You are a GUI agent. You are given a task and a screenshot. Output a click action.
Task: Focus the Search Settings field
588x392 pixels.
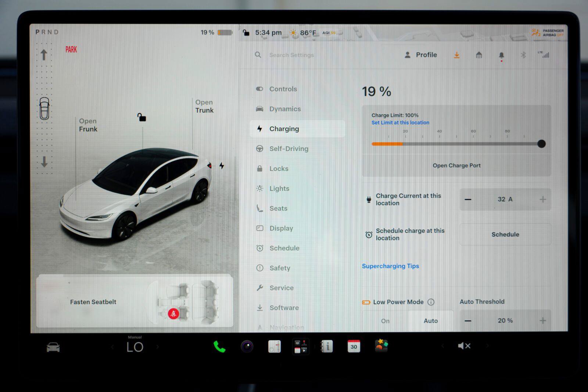pos(291,55)
